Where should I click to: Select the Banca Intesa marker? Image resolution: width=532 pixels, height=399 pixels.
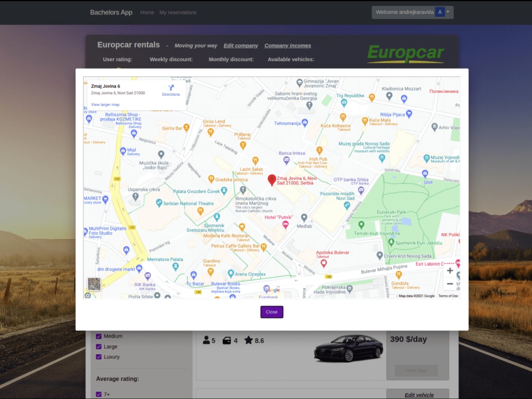point(286,161)
